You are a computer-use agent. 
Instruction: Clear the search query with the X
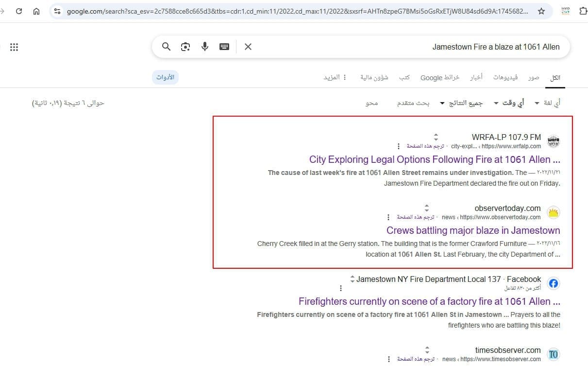[248, 47]
